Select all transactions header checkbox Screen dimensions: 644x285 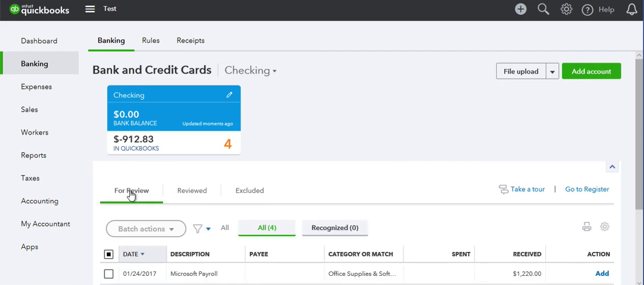[108, 254]
